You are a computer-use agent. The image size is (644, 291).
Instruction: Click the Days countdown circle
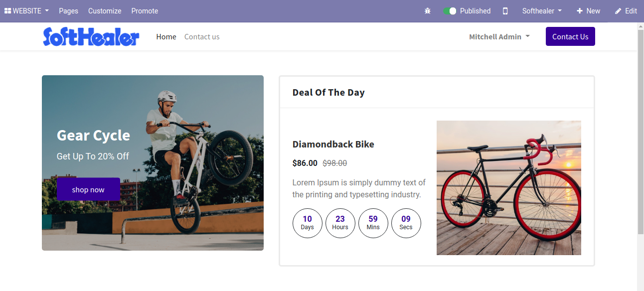pos(308,223)
